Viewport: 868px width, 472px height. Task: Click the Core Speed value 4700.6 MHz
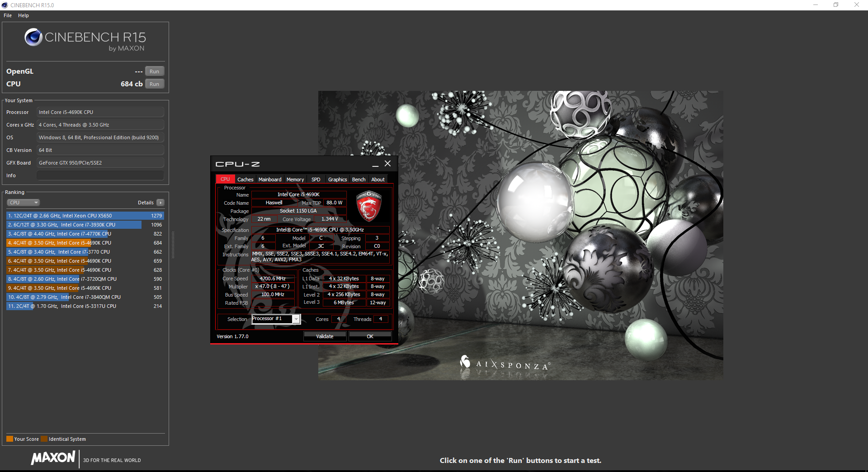tap(273, 278)
